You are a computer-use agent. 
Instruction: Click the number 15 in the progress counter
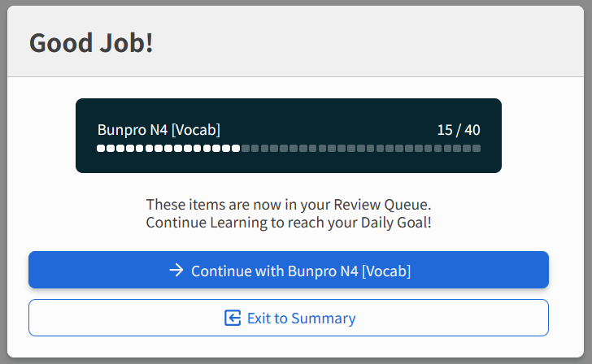444,130
